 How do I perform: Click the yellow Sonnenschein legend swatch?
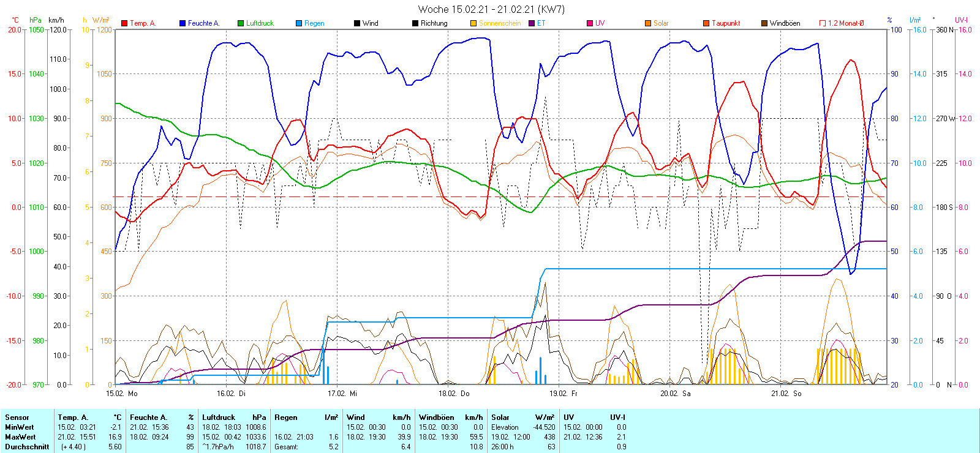(473, 23)
